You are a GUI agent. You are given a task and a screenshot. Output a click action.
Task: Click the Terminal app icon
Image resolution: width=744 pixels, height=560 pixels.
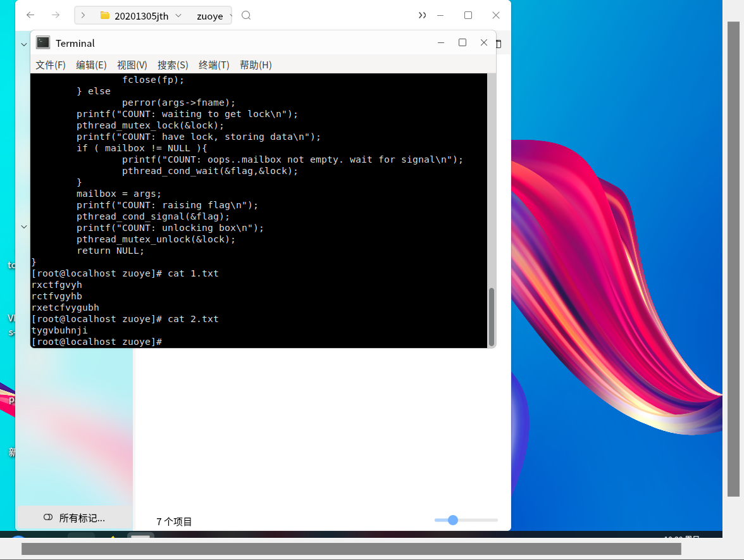[43, 43]
